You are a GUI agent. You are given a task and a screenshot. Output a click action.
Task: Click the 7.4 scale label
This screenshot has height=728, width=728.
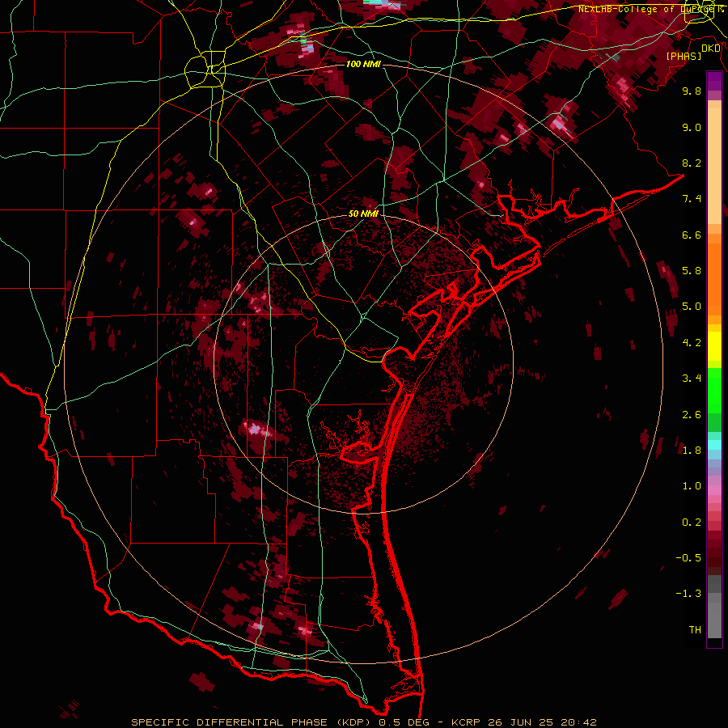[692, 199]
